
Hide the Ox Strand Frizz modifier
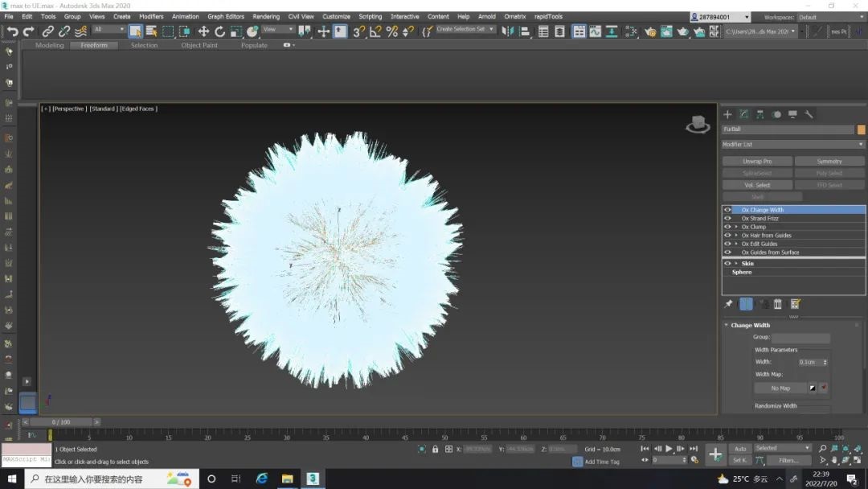(x=727, y=218)
